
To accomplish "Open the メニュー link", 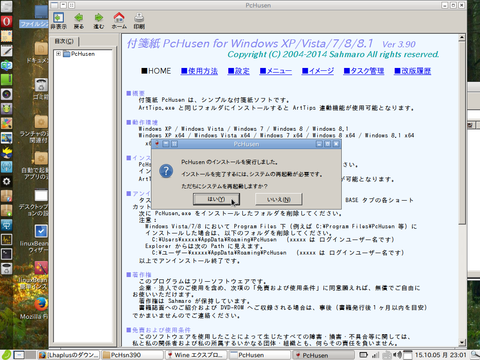I will (x=276, y=71).
